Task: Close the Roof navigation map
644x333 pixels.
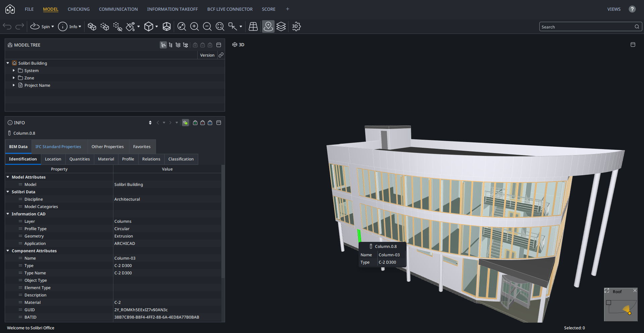Action: [x=635, y=291]
